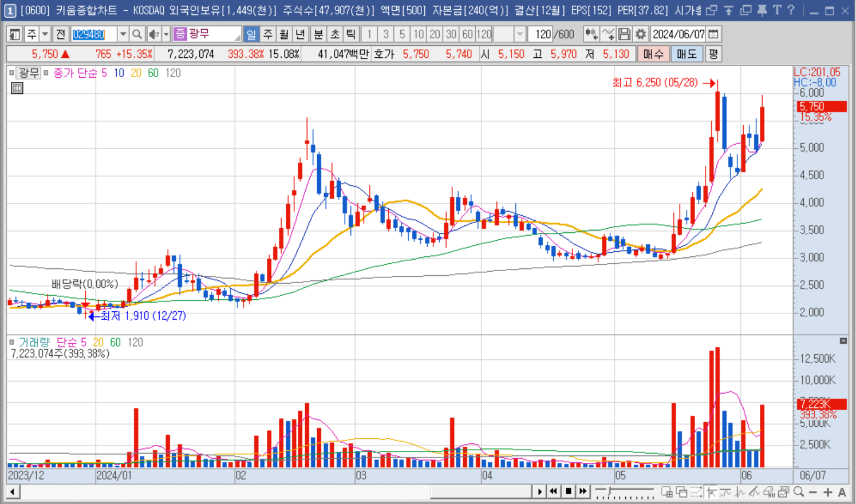This screenshot has width=856, height=504.
Task: Click the chart zoom slider handle
Action: click(x=610, y=491)
